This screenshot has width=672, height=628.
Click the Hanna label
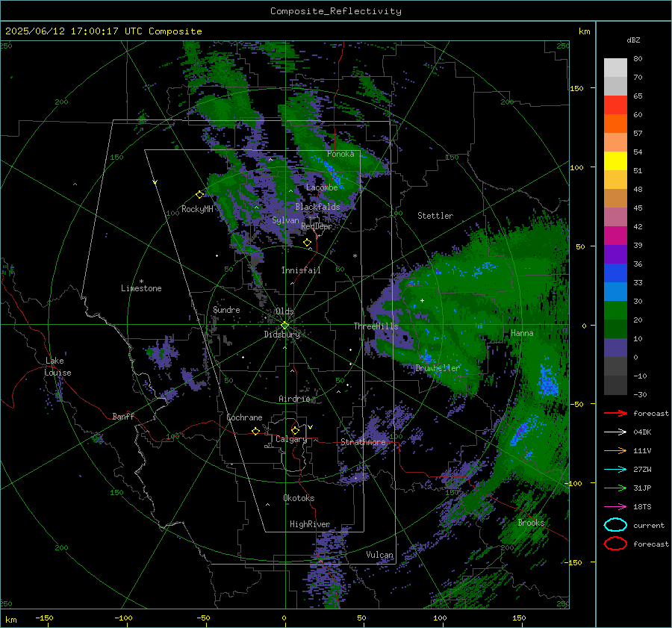pyautogui.click(x=522, y=333)
